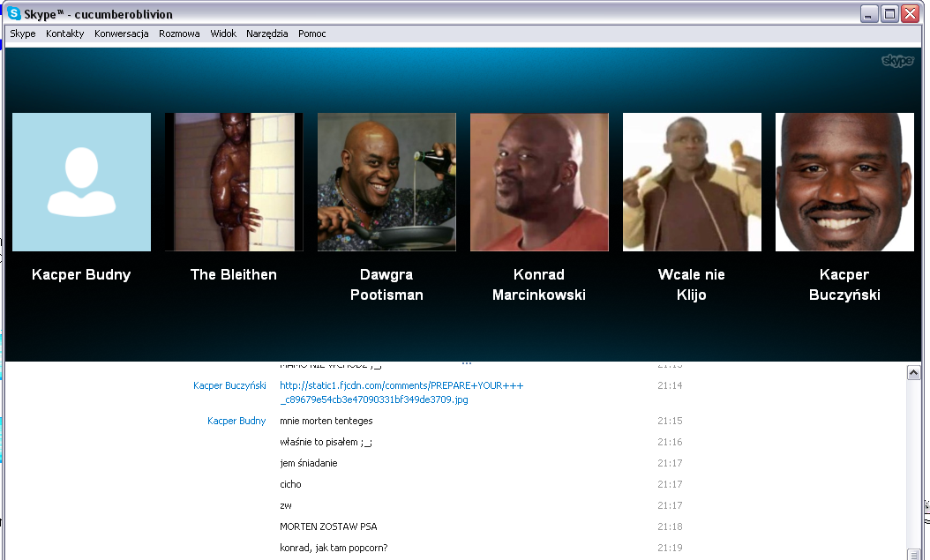Open the Widok menu
The height and width of the screenshot is (560, 930).
point(223,34)
